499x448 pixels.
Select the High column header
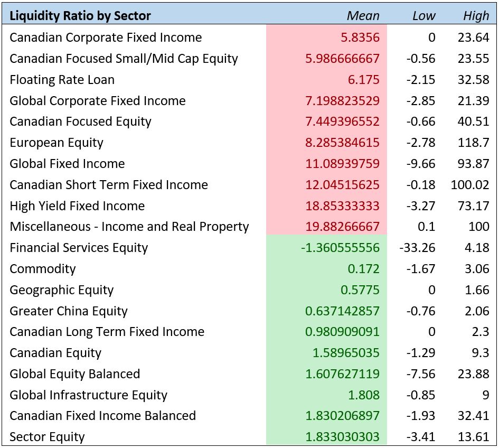click(476, 16)
